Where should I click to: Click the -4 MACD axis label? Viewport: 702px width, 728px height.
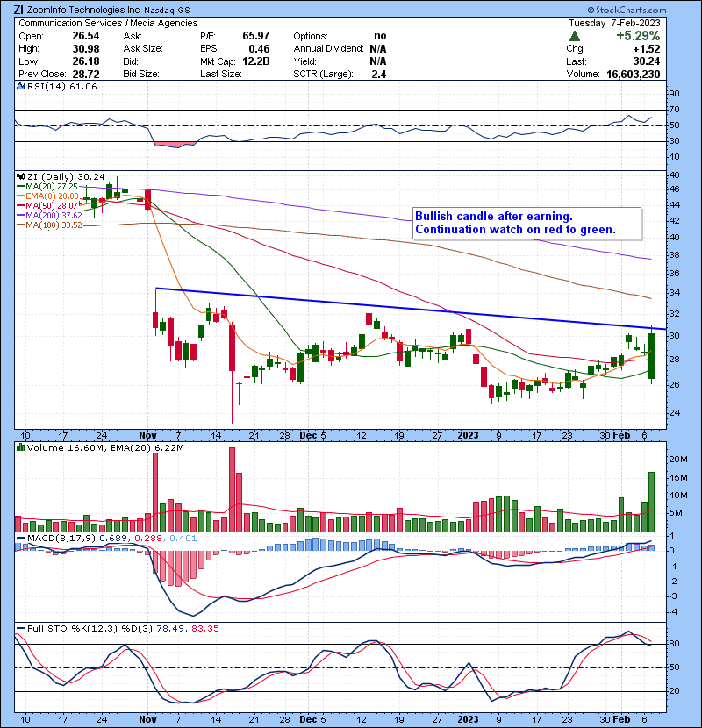673,612
